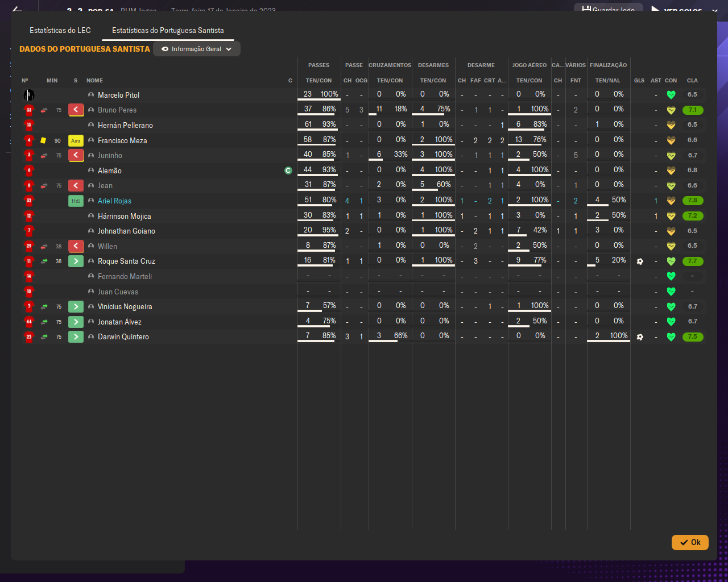Click the goal ball icon for Roque Santa Cruz
The image size is (728, 582).
(640, 261)
